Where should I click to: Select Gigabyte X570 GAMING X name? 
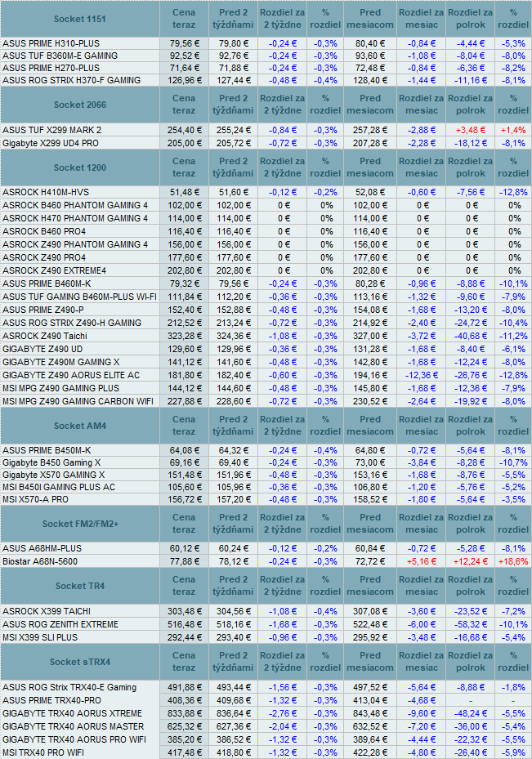(x=53, y=475)
